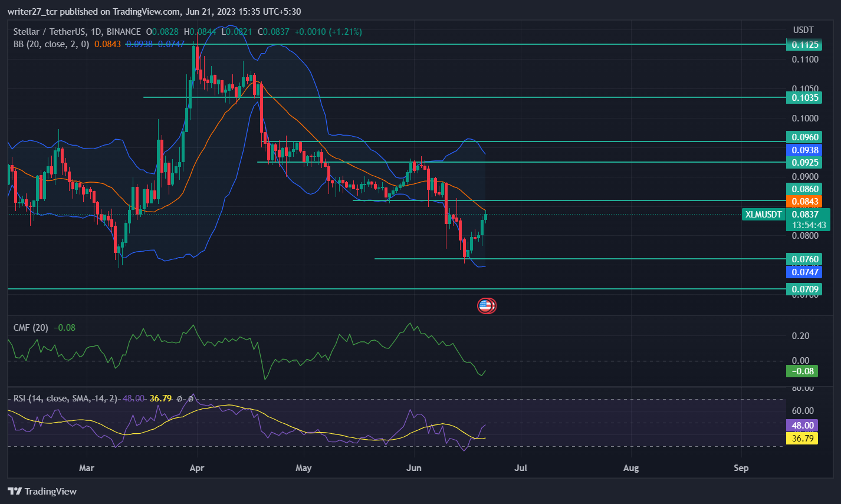Screen dimensions: 841x504
Task: Click the CMF value -0.08 axis label
Action: 802,371
